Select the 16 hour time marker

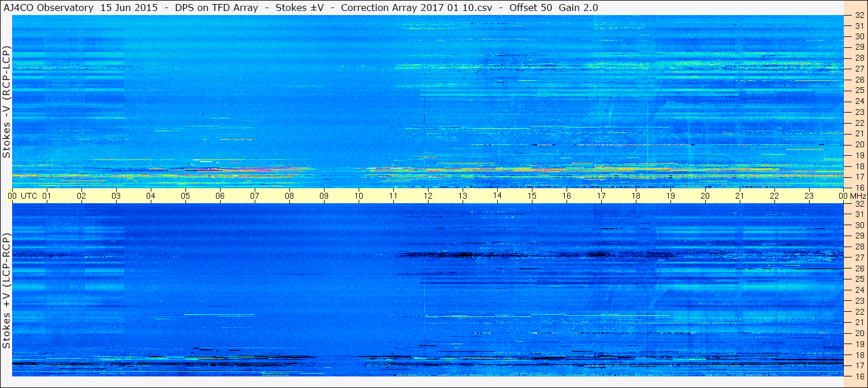tap(567, 196)
